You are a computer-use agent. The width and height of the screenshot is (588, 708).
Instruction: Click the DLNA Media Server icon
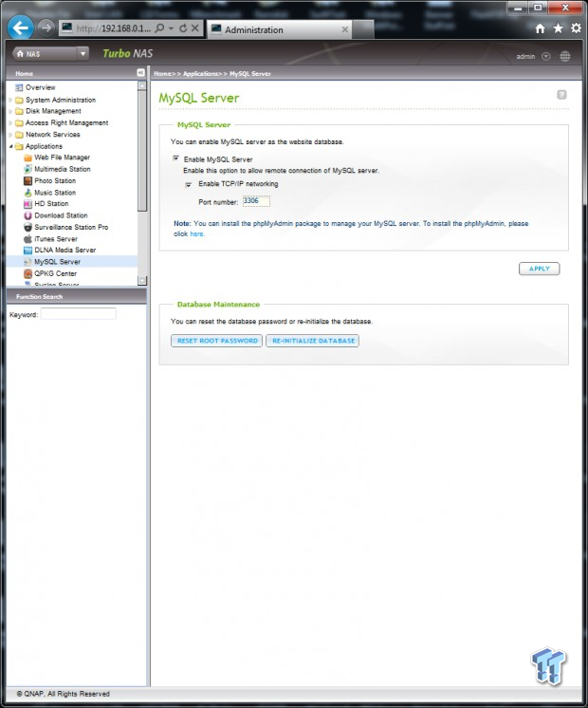(x=28, y=251)
